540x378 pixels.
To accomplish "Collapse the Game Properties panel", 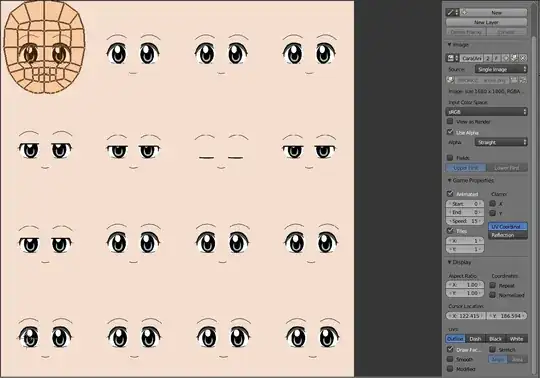I will coord(470,180).
